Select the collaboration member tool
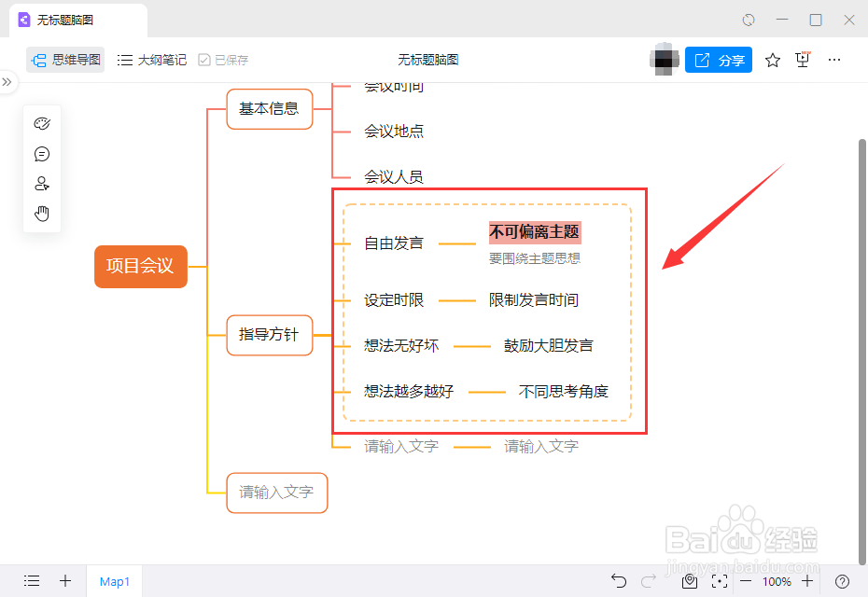Image resolution: width=868 pixels, height=597 pixels. pos(41,183)
